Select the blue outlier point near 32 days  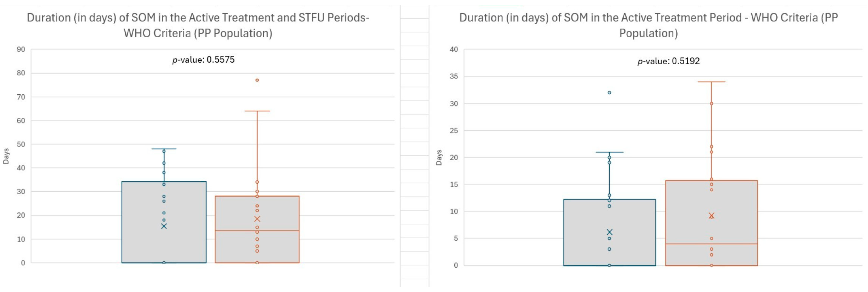click(609, 93)
